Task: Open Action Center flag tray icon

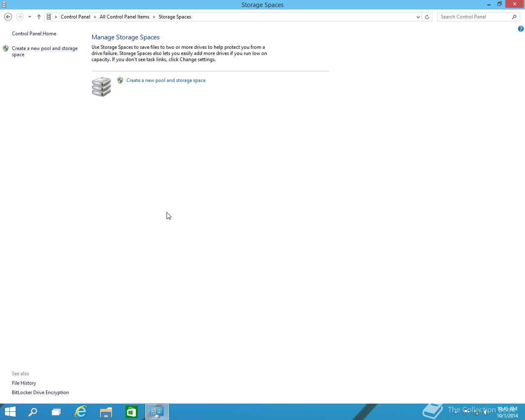Action: click(x=466, y=412)
